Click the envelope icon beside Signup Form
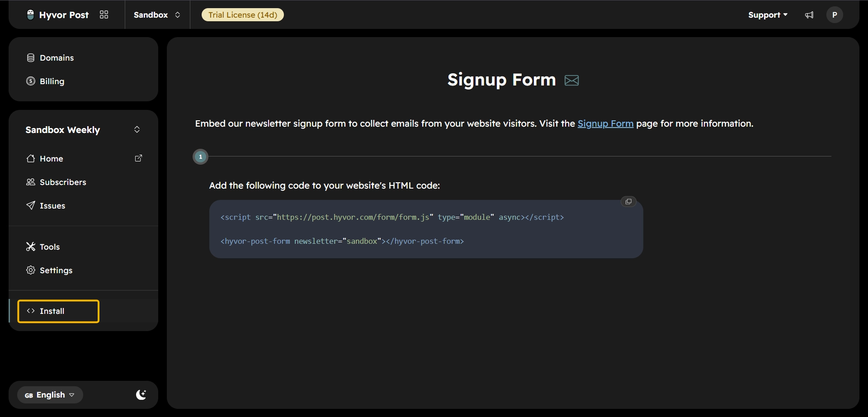Image resolution: width=868 pixels, height=417 pixels. click(572, 81)
